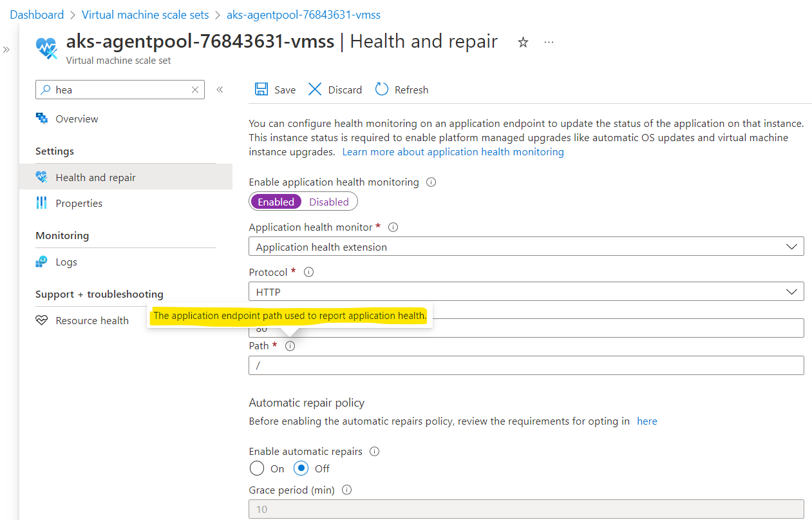Click the Health and repair sidebar icon
Image resolution: width=812 pixels, height=520 pixels.
pos(42,177)
